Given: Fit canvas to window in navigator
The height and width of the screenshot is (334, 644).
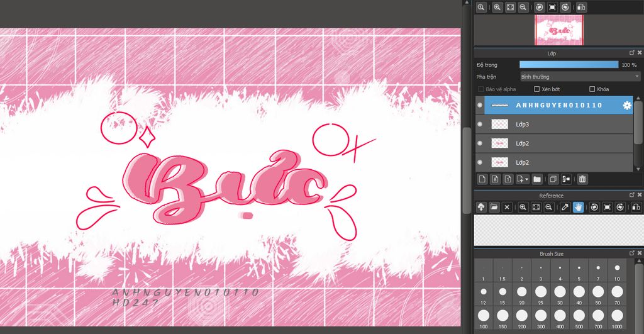Looking at the screenshot, I should (x=510, y=8).
